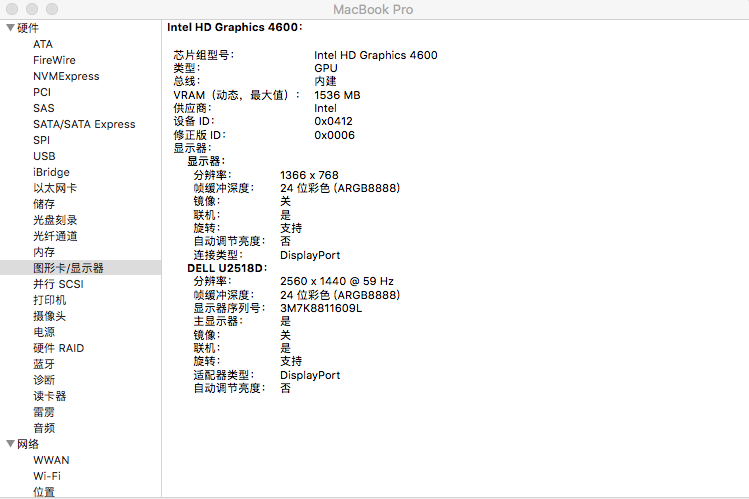This screenshot has width=749, height=499.
Task: Select 硬件 RAID in the sidebar
Action: (58, 348)
